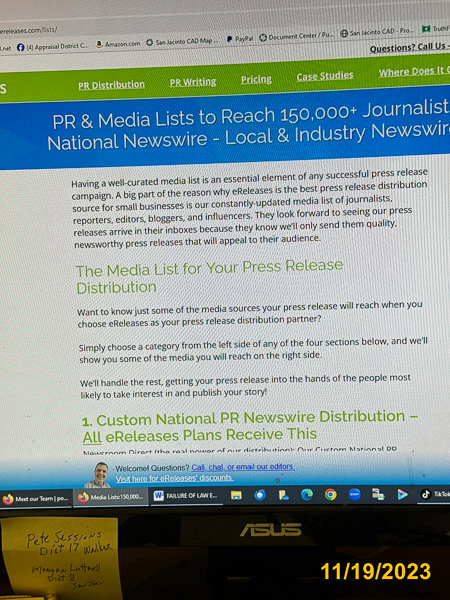Click the browser address bar URL
450x600 pixels.
29,30
